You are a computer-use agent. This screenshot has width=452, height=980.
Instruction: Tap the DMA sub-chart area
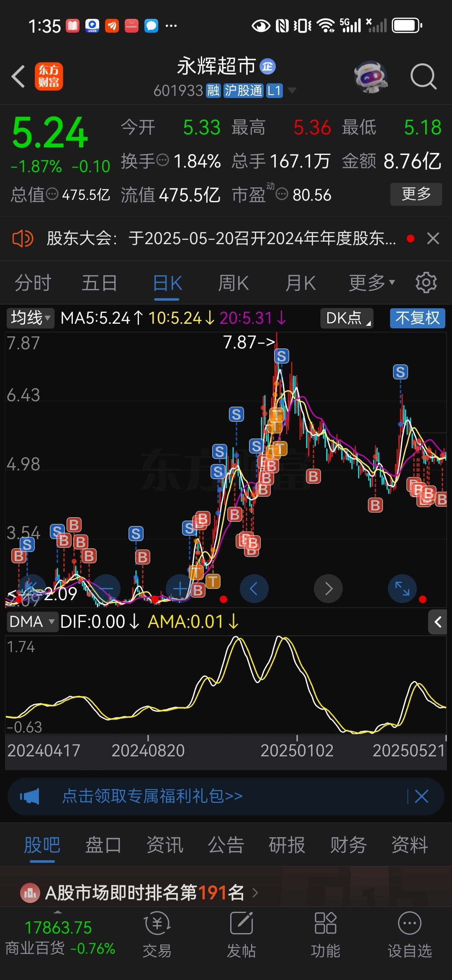[x=226, y=684]
